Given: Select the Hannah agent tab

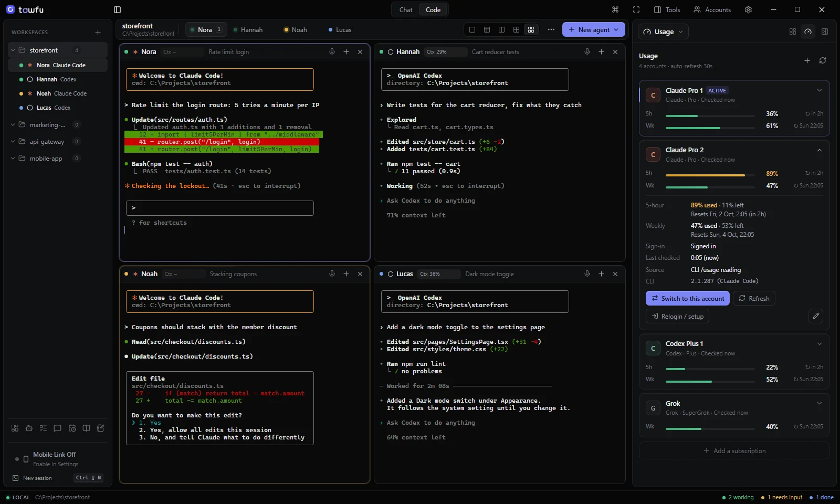Looking at the screenshot, I should (x=248, y=29).
